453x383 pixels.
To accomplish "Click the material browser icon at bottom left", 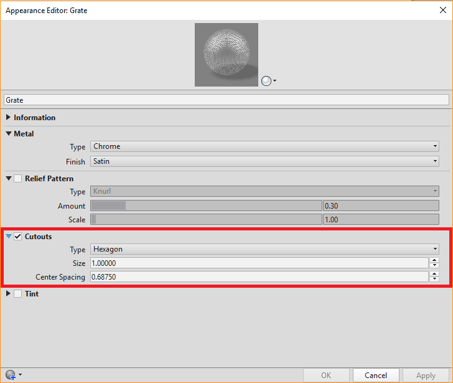I will (11, 375).
